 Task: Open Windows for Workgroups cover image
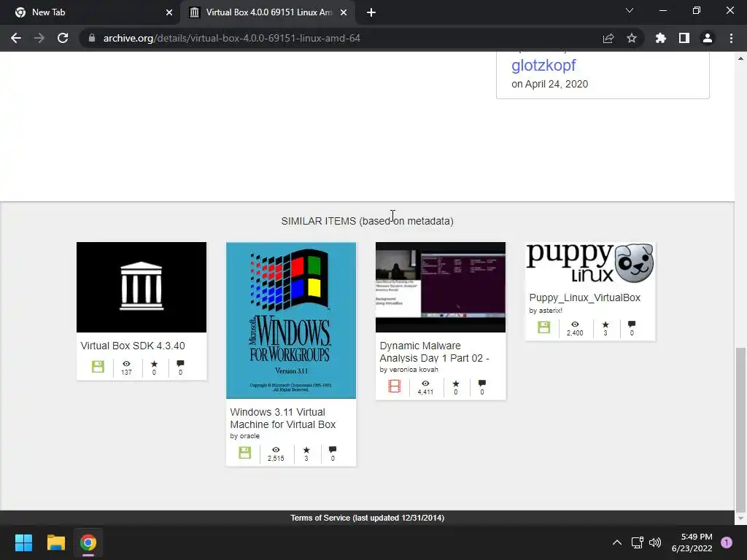(x=291, y=321)
